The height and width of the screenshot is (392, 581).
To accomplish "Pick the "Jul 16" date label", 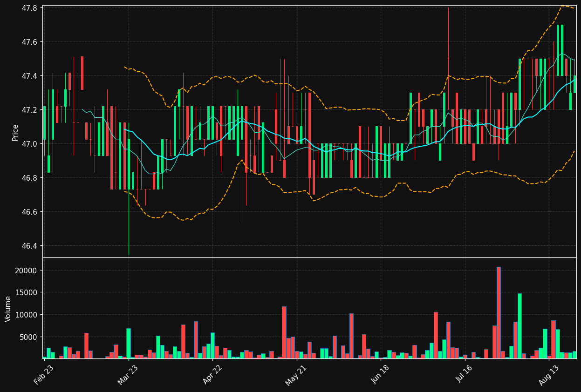I will (x=464, y=375).
